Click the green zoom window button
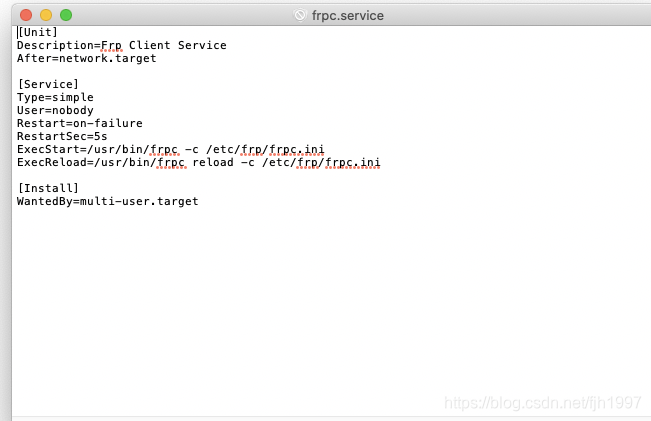651x421 pixels. coord(66,15)
